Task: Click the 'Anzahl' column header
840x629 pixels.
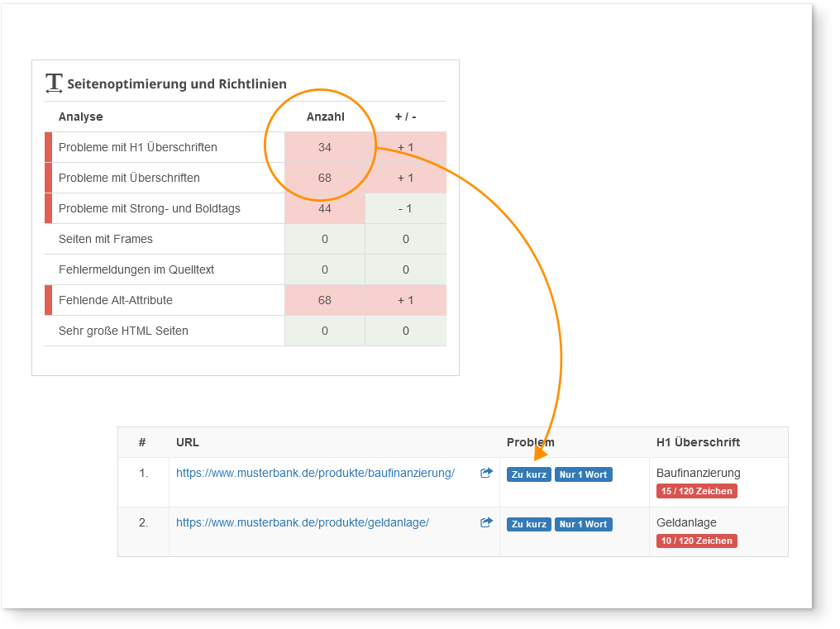Action: (325, 117)
